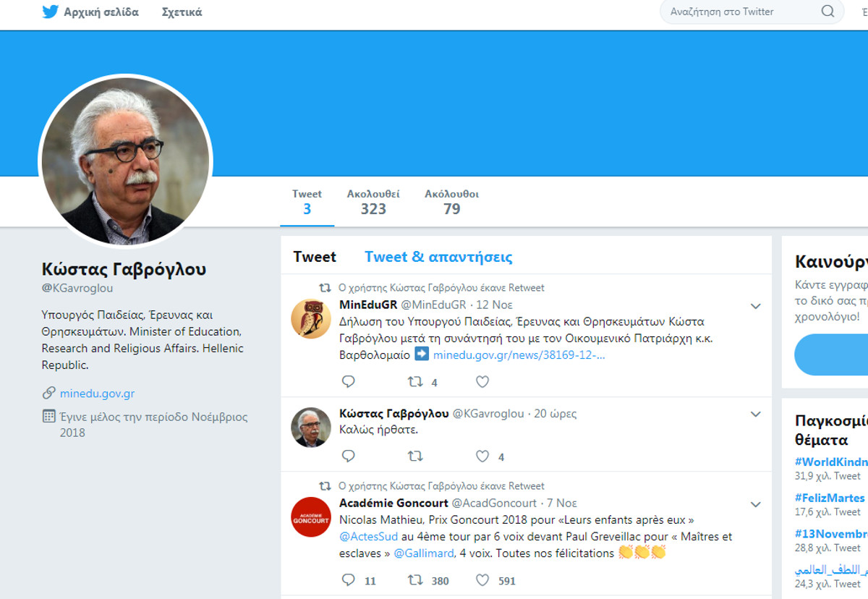Select the Ακόλουθοι 79 tab
868x599 pixels.
(x=451, y=202)
